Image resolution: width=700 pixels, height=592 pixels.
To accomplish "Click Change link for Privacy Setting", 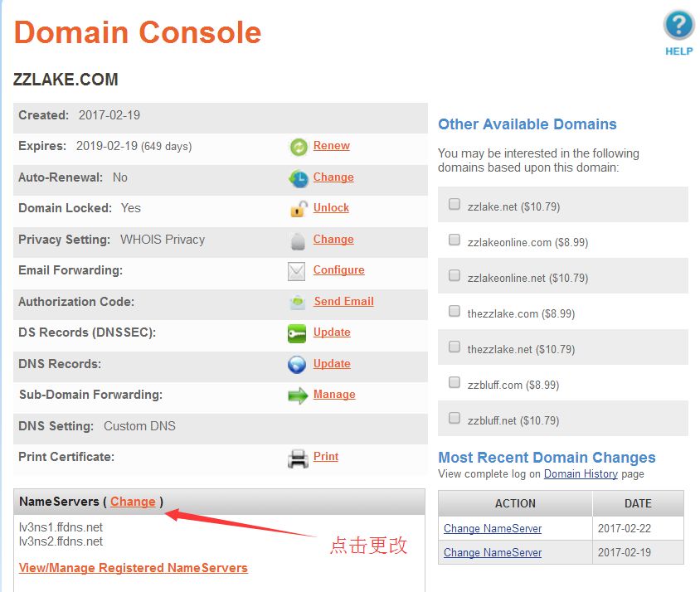I will (x=333, y=240).
